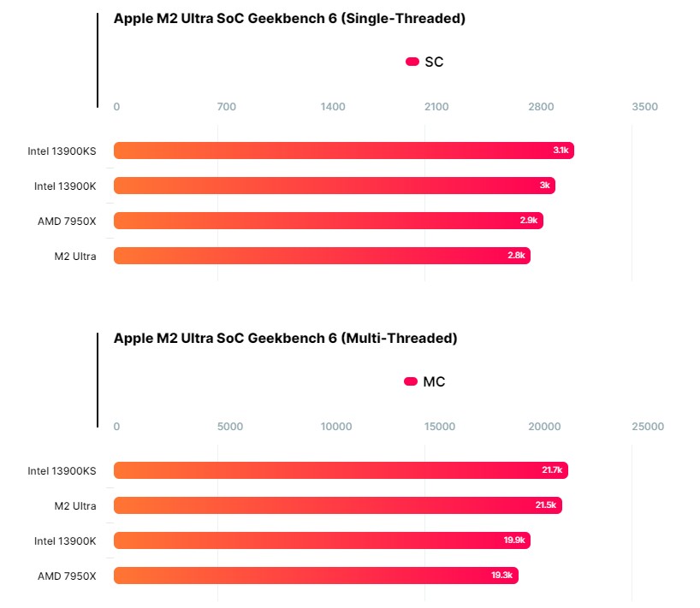700x608 pixels.
Task: Click the 3.1k value label
Action: pos(561,151)
